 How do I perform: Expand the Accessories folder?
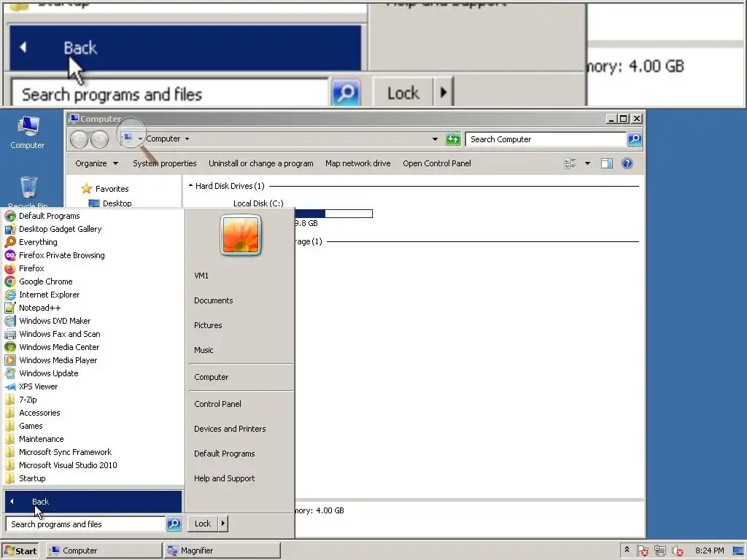pos(93,413)
